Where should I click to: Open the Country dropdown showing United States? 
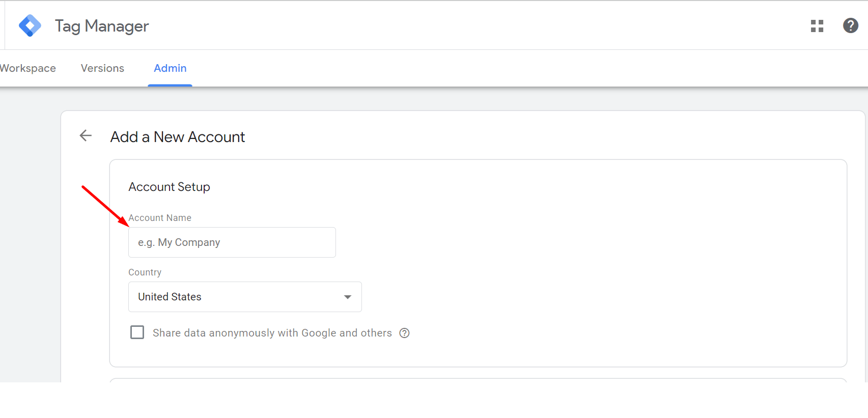click(x=245, y=297)
